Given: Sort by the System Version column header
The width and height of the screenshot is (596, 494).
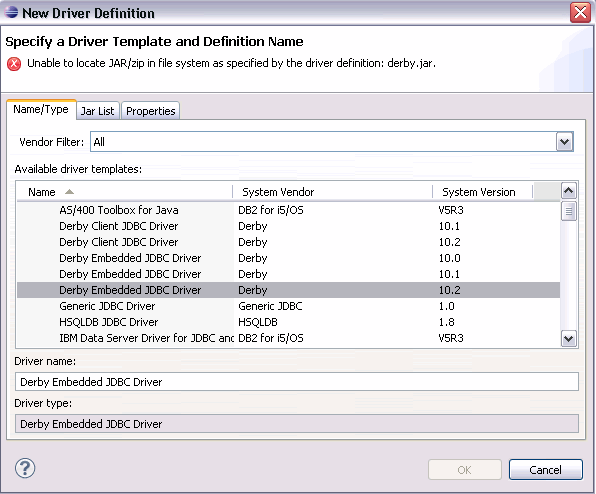Looking at the screenshot, I should tap(482, 192).
